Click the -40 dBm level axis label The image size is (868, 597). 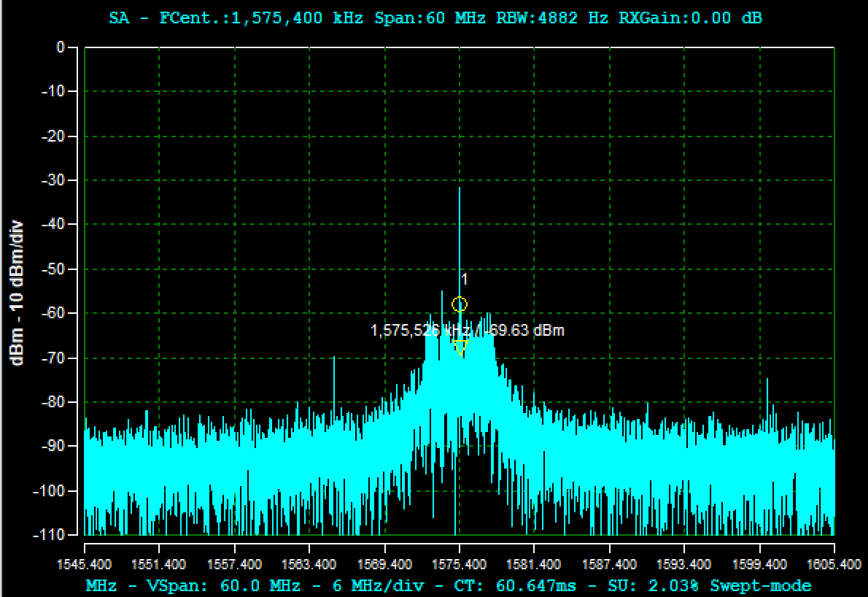[x=54, y=224]
